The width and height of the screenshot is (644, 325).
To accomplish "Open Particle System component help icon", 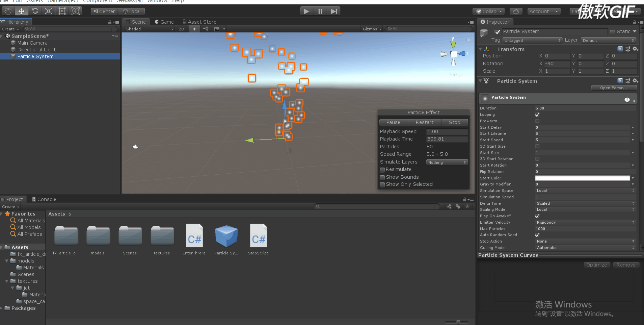I will click(620, 81).
